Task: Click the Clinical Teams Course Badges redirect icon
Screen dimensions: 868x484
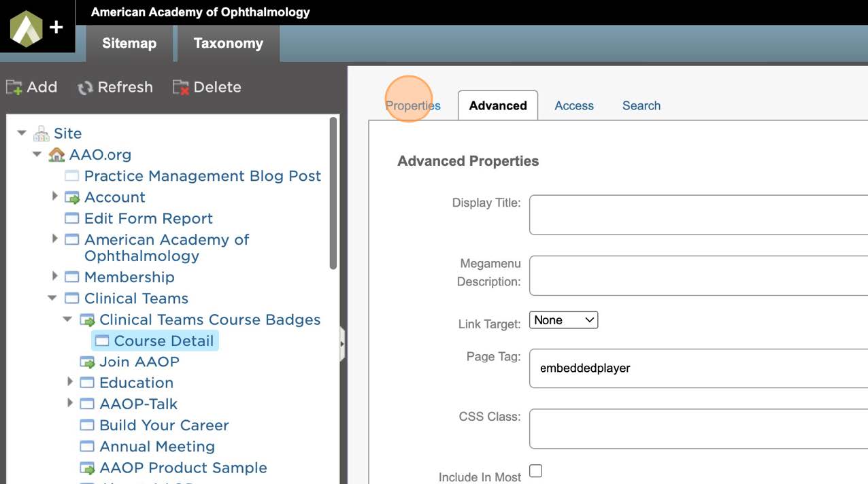Action: click(87, 319)
